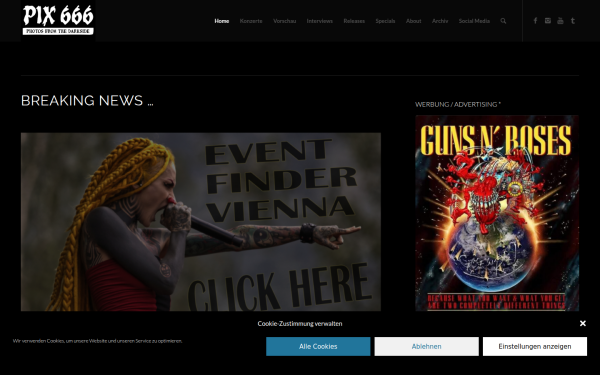Open the Instagram social icon in header

click(x=548, y=21)
